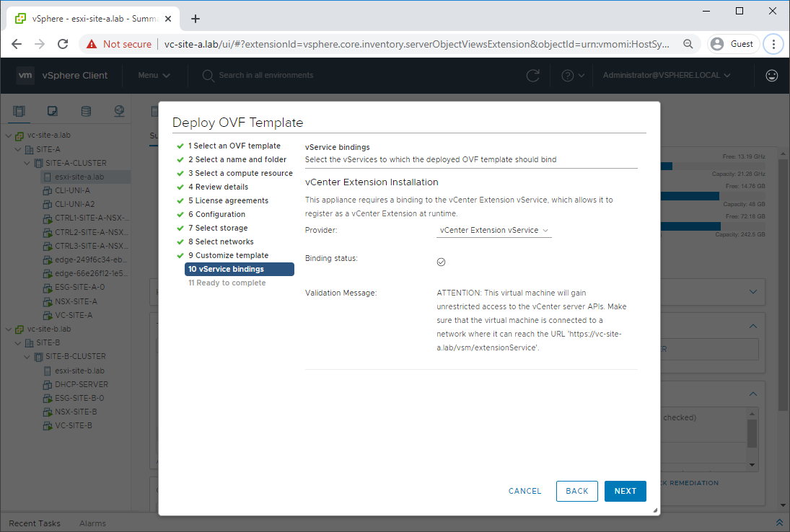The height and width of the screenshot is (532, 790).
Task: Open the Recent Tasks panel
Action: (x=35, y=523)
